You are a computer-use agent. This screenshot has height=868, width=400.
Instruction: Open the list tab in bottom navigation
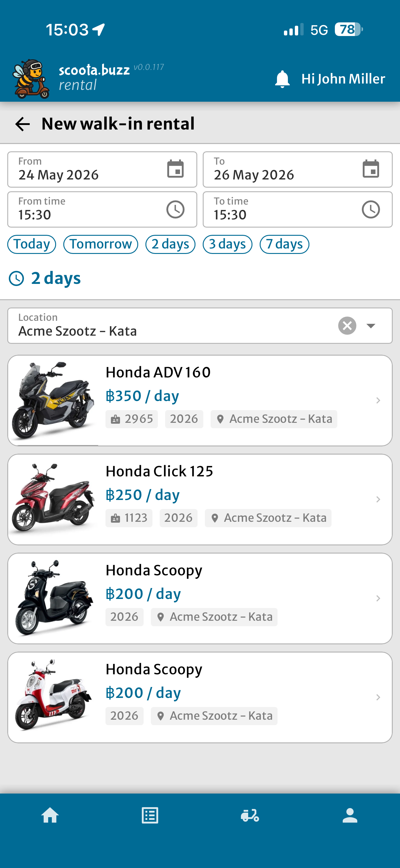(150, 815)
